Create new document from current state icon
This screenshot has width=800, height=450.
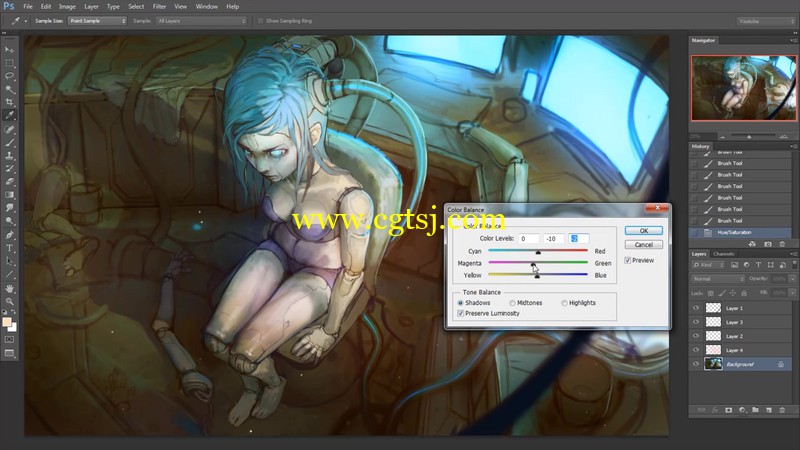[x=752, y=244]
